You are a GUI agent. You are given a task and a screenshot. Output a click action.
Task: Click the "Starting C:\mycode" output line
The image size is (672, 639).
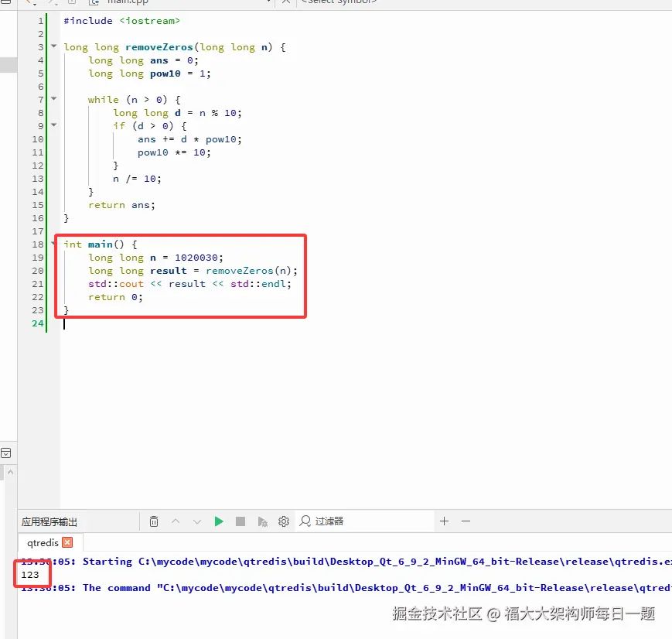(346, 562)
